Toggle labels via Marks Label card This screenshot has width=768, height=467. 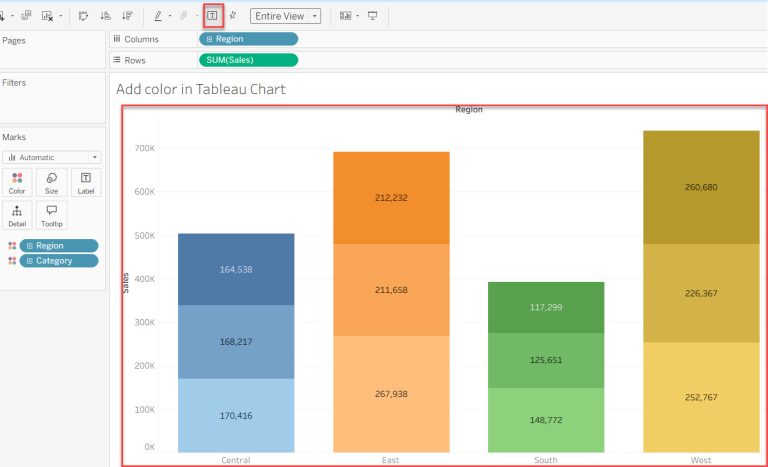tap(85, 182)
